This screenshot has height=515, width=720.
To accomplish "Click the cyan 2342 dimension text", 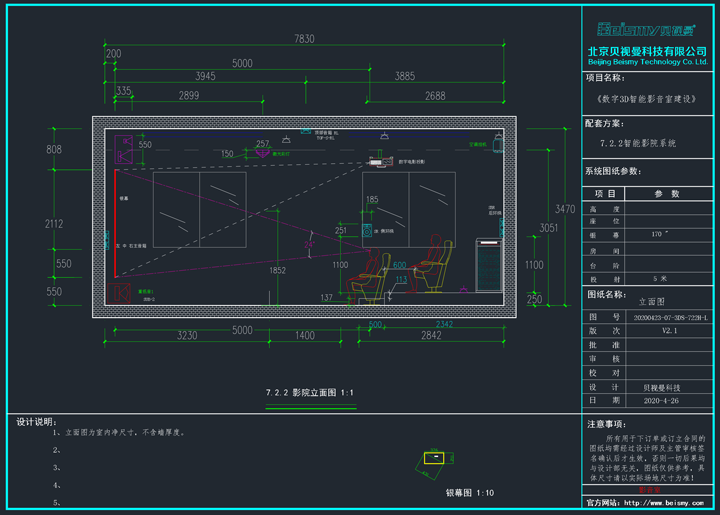I will tap(444, 324).
